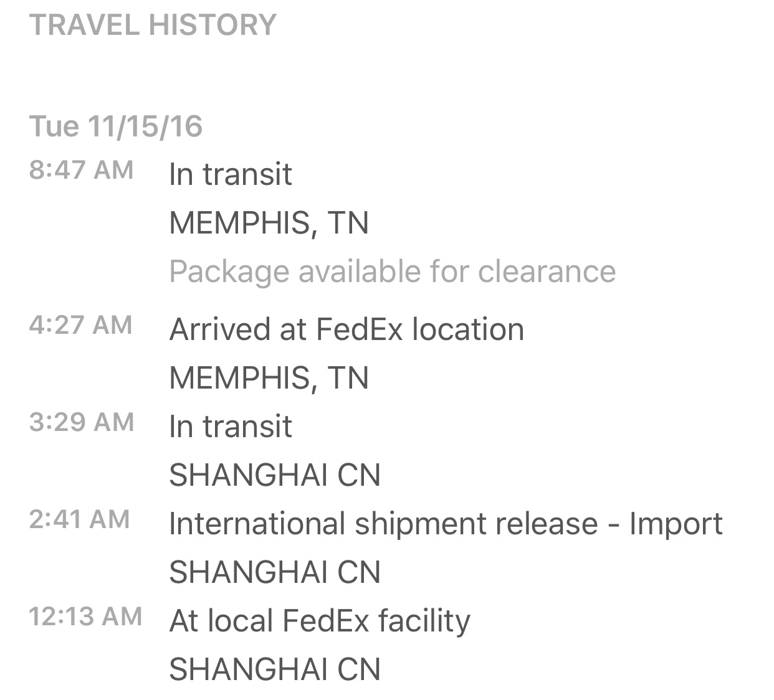This screenshot has width=774, height=700.
Task: Click the TRAVEL HISTORY section header
Action: [x=153, y=25]
